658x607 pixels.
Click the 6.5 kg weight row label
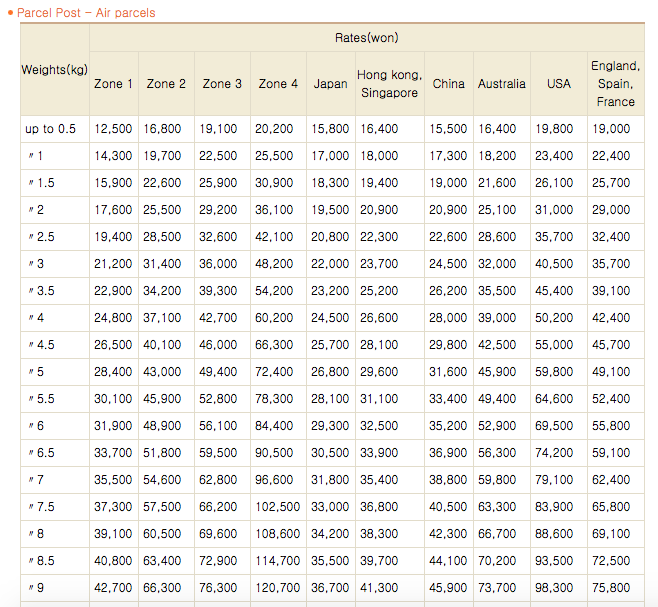tap(45, 453)
